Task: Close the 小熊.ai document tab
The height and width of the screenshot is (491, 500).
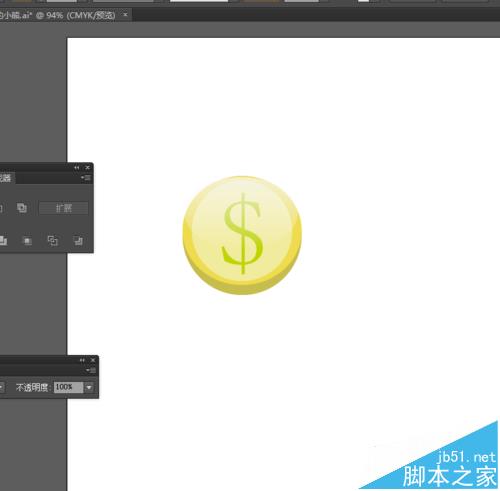Action: coord(125,15)
